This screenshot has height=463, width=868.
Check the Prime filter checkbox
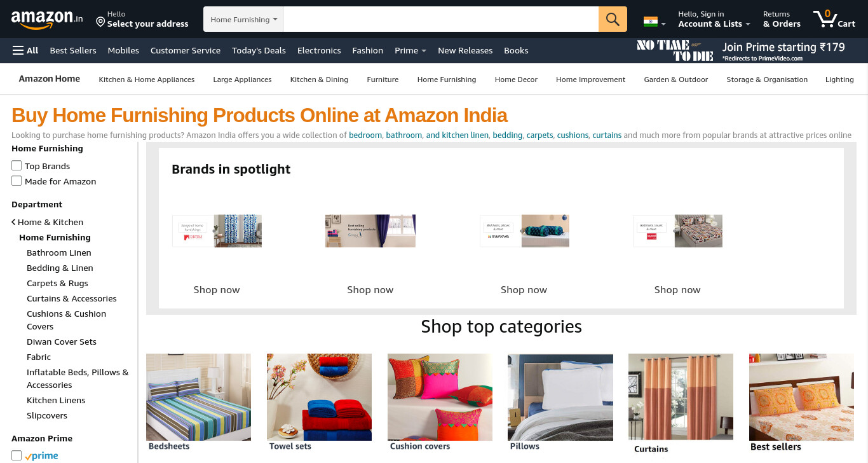17,455
